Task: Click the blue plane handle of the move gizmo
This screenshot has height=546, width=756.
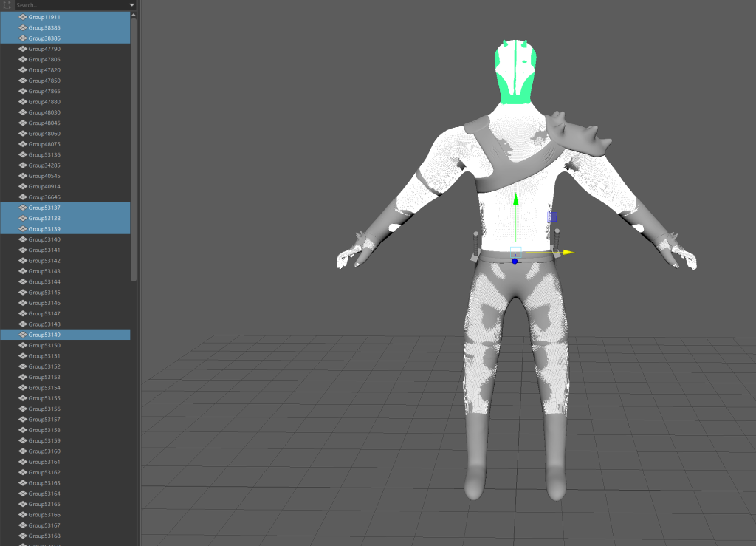Action: pos(553,217)
